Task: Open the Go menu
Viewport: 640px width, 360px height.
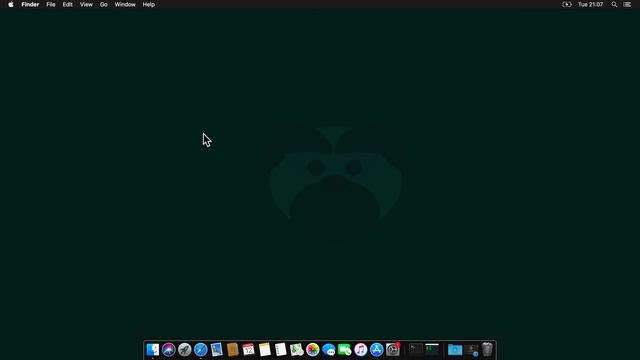Action: click(x=104, y=4)
